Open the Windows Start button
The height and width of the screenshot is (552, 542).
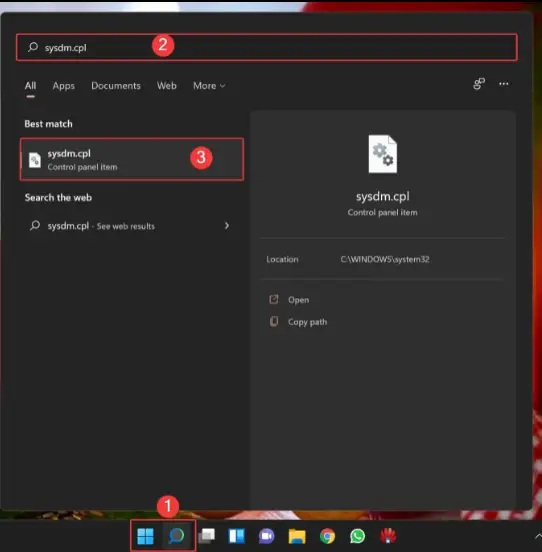click(145, 536)
